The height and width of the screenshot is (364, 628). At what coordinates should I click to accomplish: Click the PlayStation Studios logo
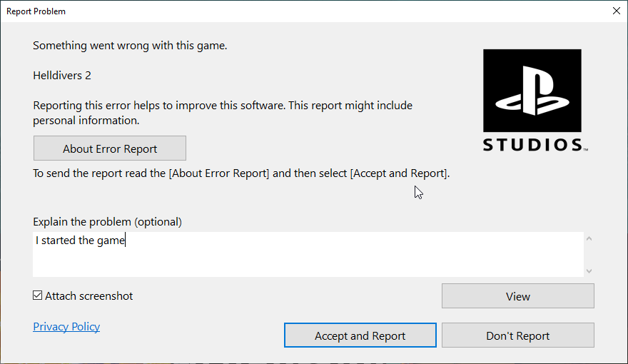535,101
